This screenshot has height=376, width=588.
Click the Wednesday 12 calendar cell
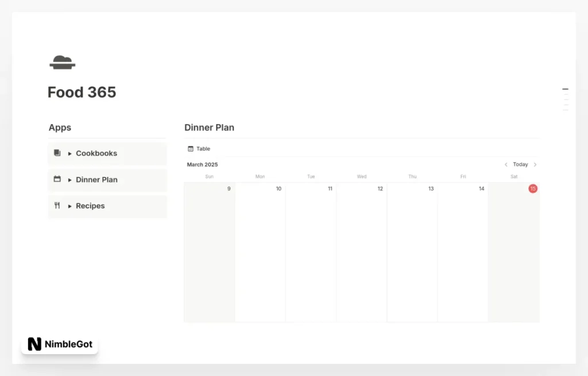pyautogui.click(x=361, y=253)
